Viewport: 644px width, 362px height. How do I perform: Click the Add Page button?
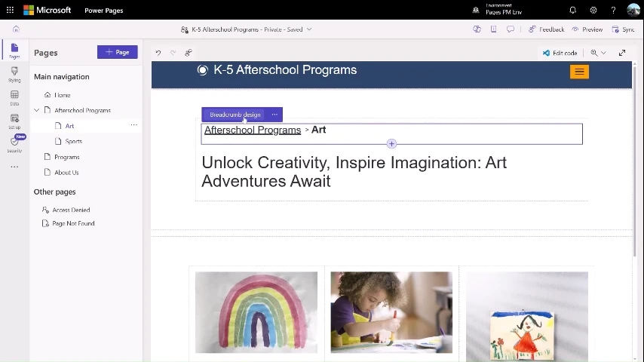tap(117, 52)
